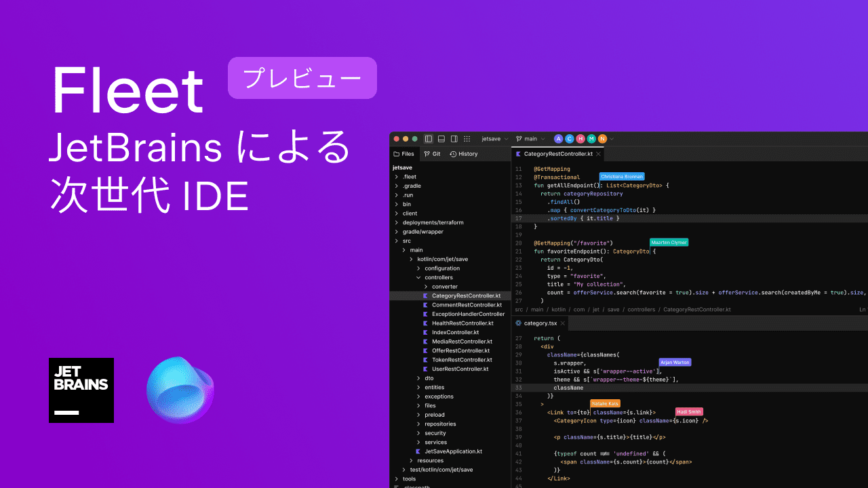Expand the resources folder

[412, 460]
